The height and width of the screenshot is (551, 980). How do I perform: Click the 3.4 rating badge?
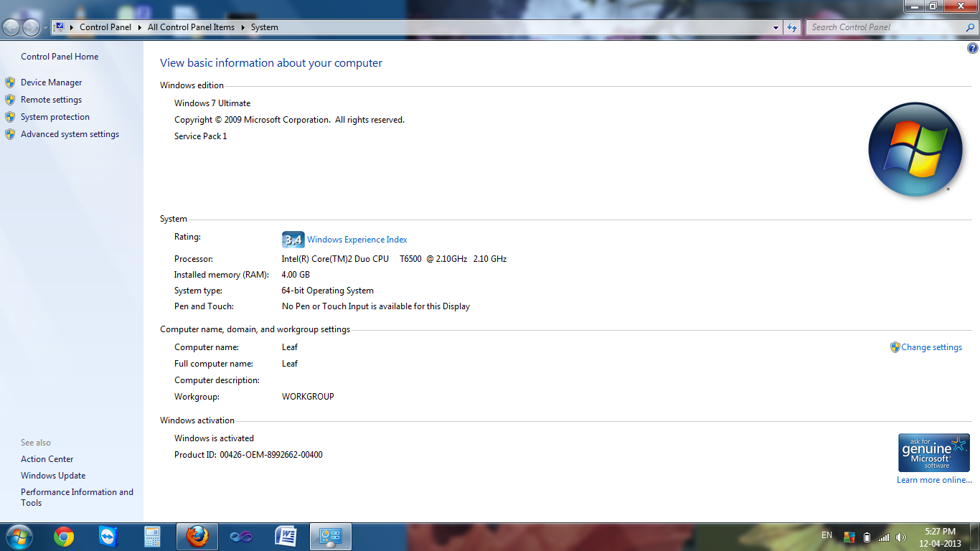click(293, 240)
